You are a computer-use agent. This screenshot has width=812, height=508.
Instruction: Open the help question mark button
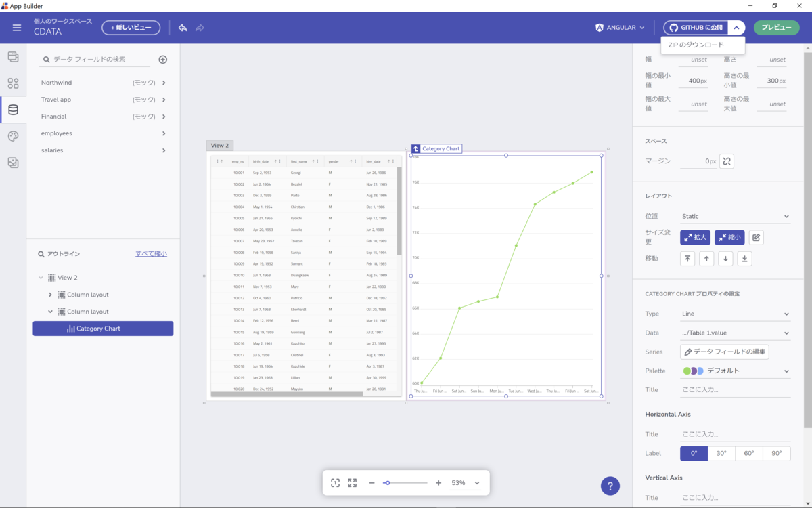pyautogui.click(x=610, y=486)
